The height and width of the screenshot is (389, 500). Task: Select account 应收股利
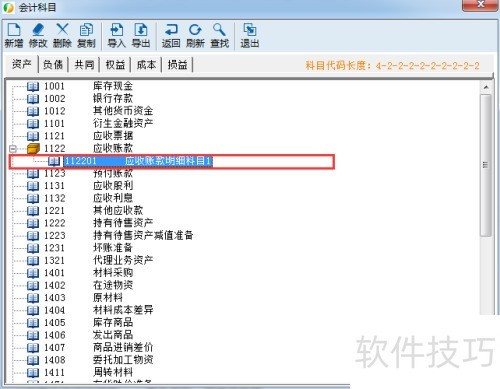point(113,186)
